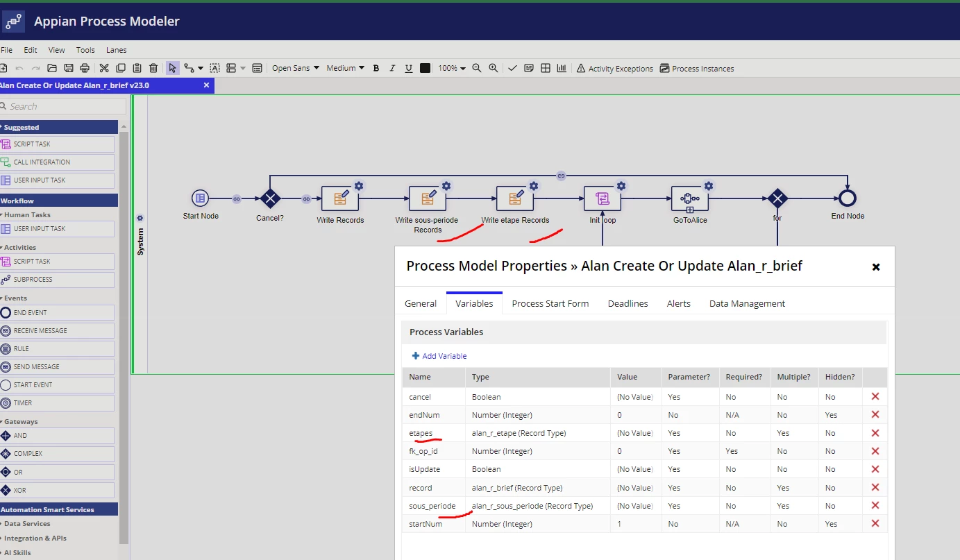Remove the etapes process variable

[x=875, y=432]
